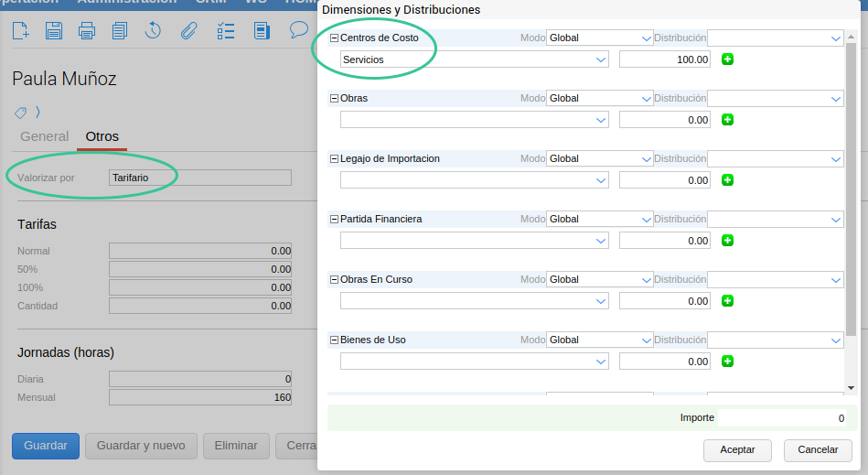868x475 pixels.
Task: Click the history clock icon
Action: (153, 30)
